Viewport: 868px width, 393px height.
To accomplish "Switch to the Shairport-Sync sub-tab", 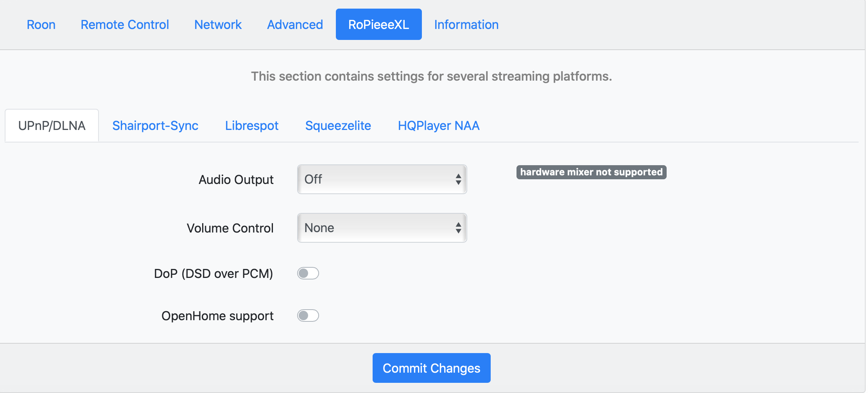I will tap(155, 126).
